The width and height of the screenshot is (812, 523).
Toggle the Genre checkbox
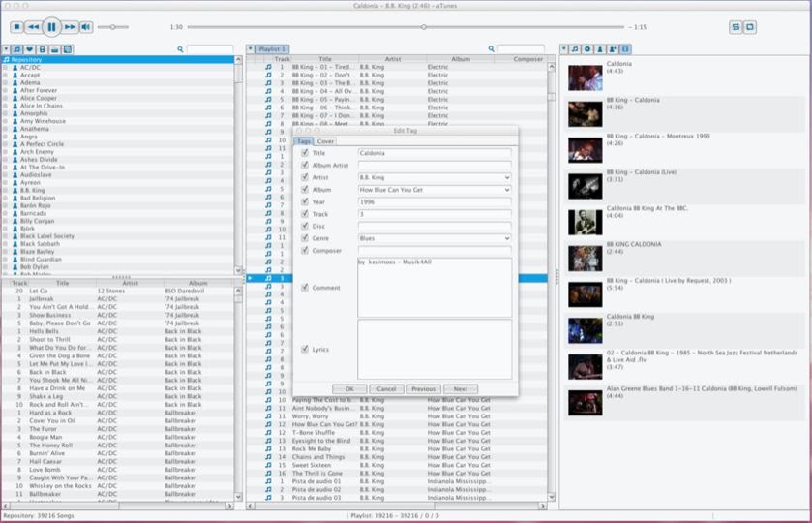coord(305,238)
